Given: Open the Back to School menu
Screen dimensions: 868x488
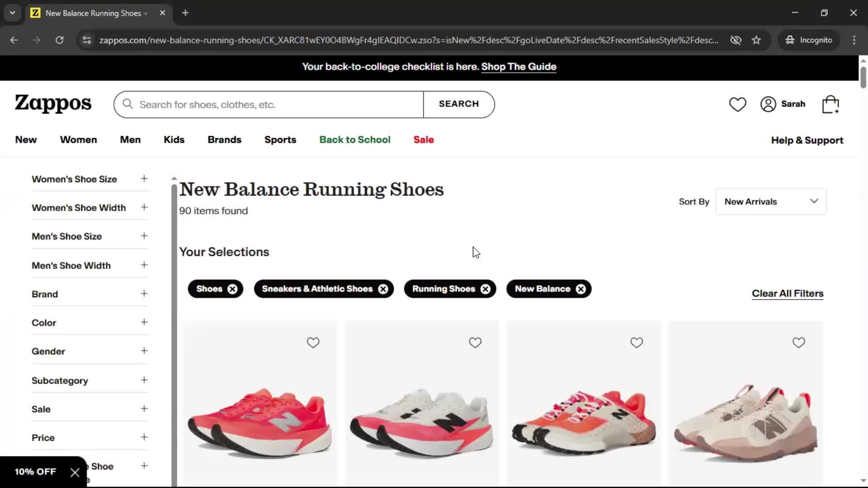Looking at the screenshot, I should coord(355,140).
